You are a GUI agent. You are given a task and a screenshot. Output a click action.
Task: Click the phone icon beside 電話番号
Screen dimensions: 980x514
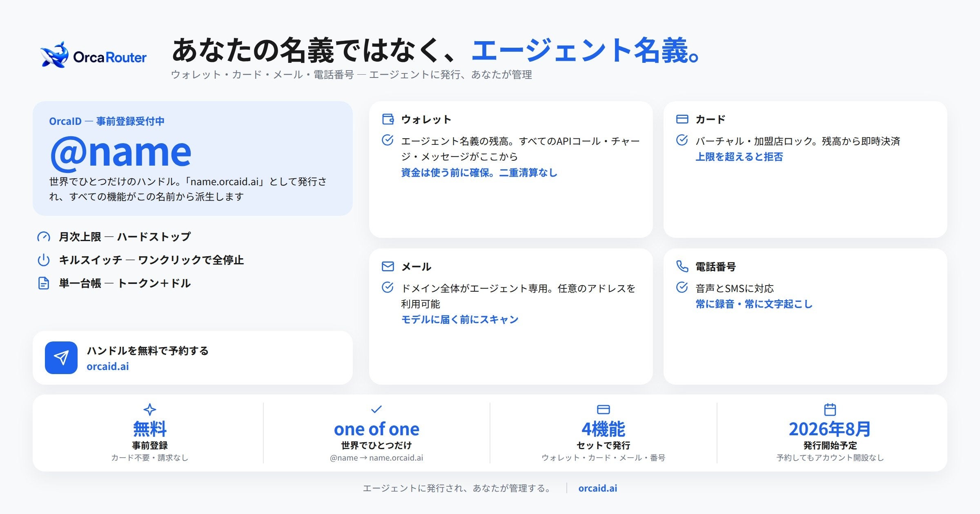(x=682, y=266)
